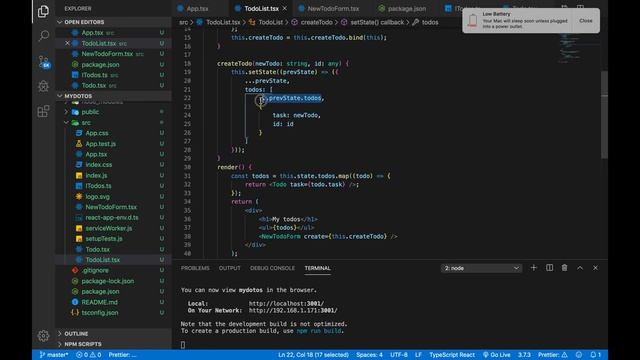Viewport: 640px width, 360px height.
Task: Click errors and warnings count in status bar
Action: [89, 355]
